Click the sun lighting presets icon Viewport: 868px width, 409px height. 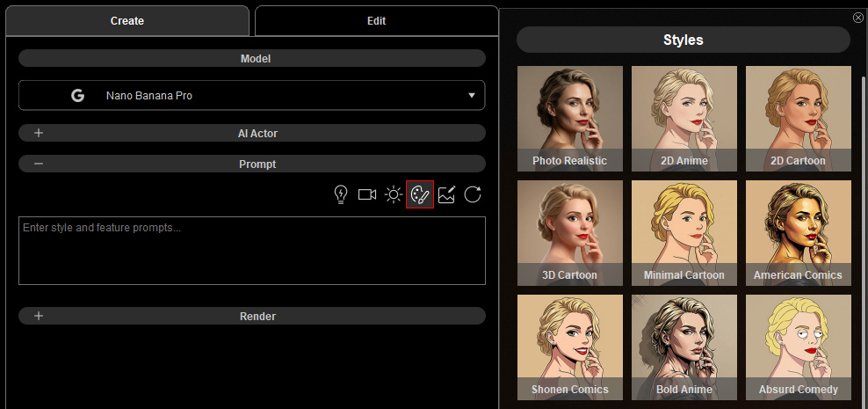[x=394, y=194]
